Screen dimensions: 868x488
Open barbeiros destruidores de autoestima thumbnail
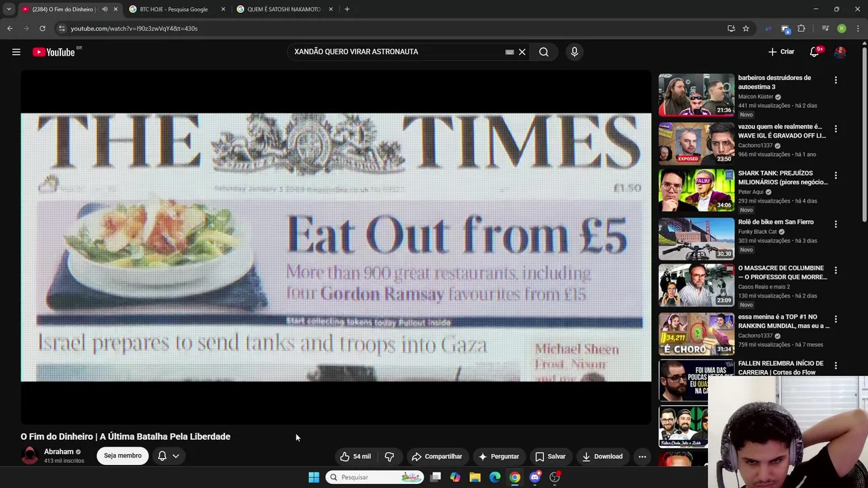tap(696, 95)
